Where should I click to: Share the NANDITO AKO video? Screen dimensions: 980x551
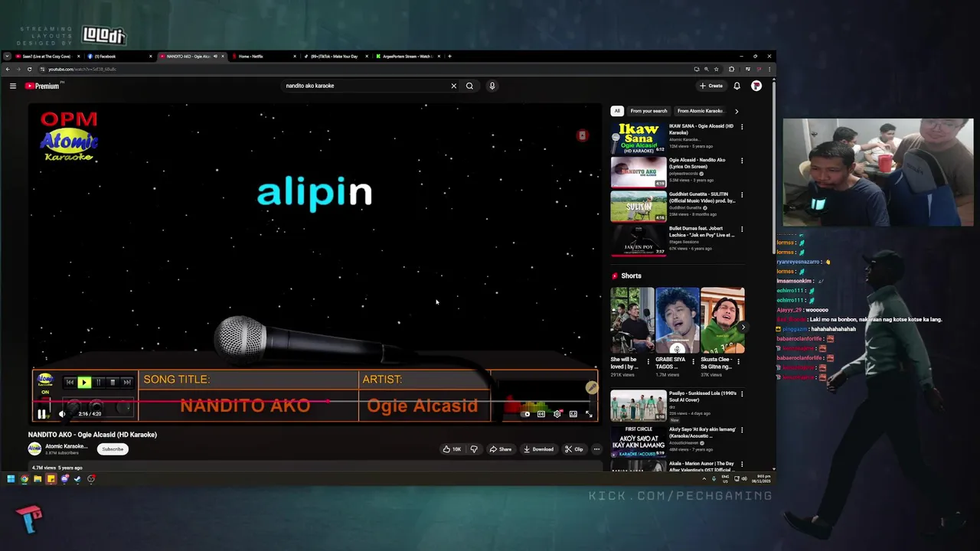pos(501,449)
